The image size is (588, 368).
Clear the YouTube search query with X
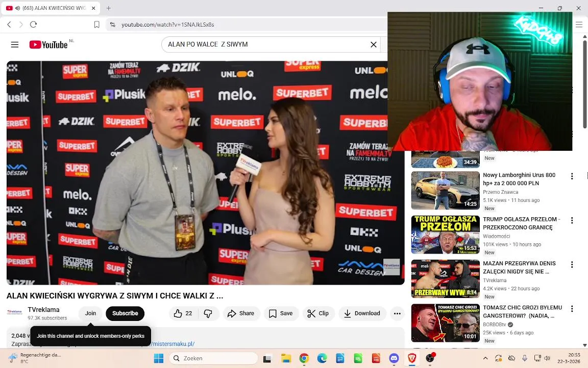(x=374, y=44)
